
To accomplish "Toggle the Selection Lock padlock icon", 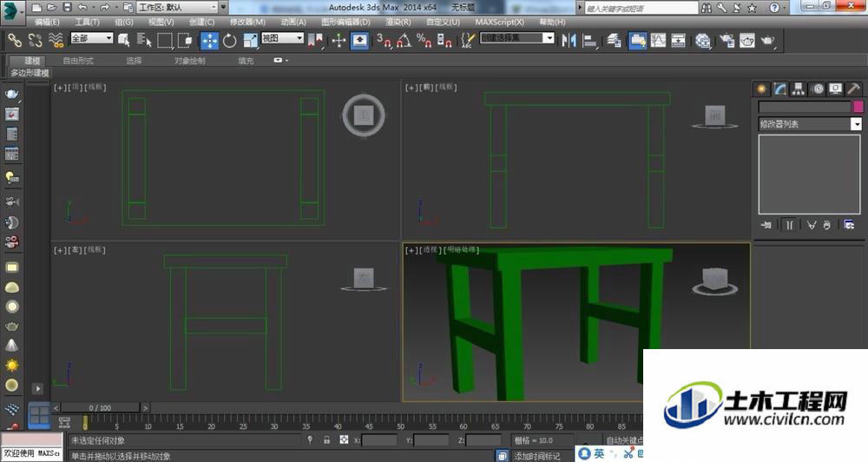I will point(326,439).
